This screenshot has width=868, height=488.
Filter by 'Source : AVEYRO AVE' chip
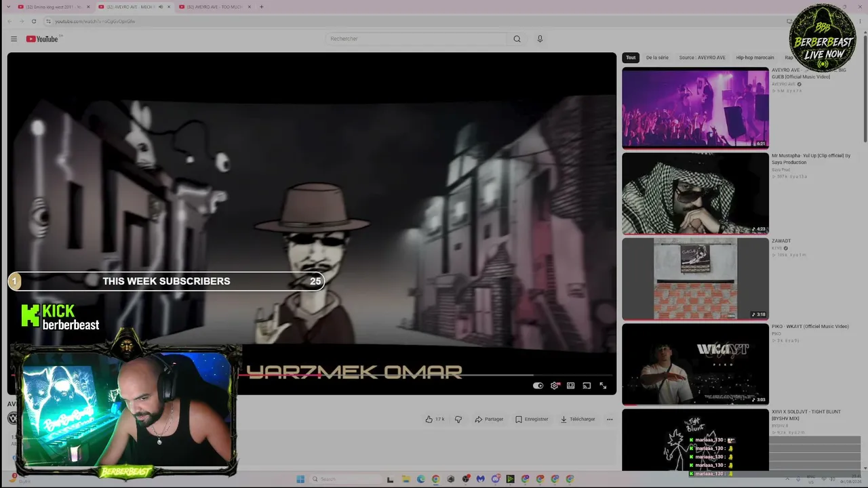tap(703, 58)
